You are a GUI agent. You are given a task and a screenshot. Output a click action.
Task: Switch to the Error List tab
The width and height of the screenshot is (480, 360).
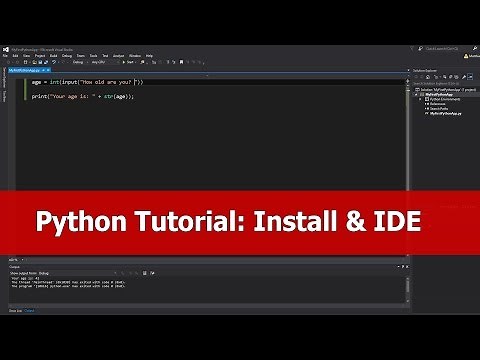15,311
